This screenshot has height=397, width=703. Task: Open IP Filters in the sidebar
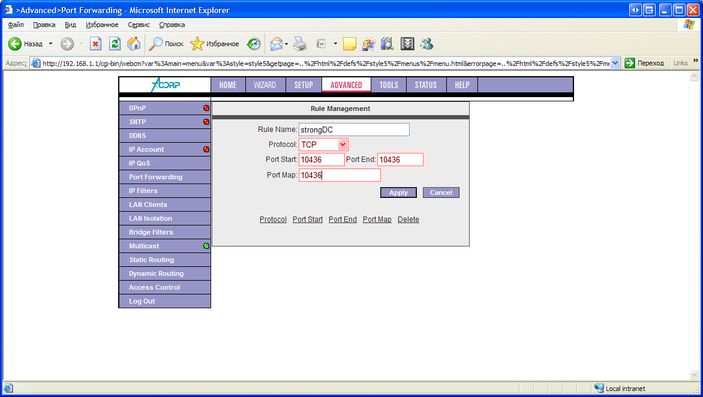pyautogui.click(x=165, y=191)
